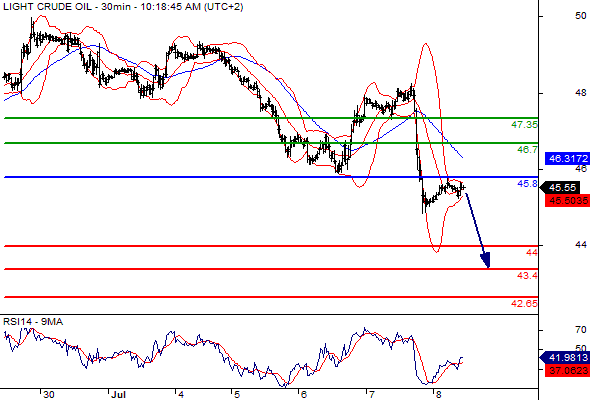This screenshot has height=400, width=590.
Task: Click the 46.7 green resistance level label
Action: [527, 150]
